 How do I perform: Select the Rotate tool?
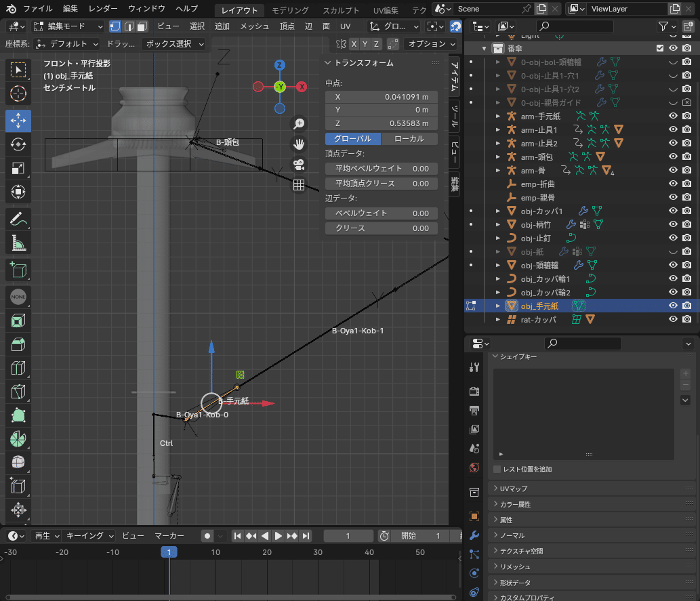pyautogui.click(x=18, y=144)
